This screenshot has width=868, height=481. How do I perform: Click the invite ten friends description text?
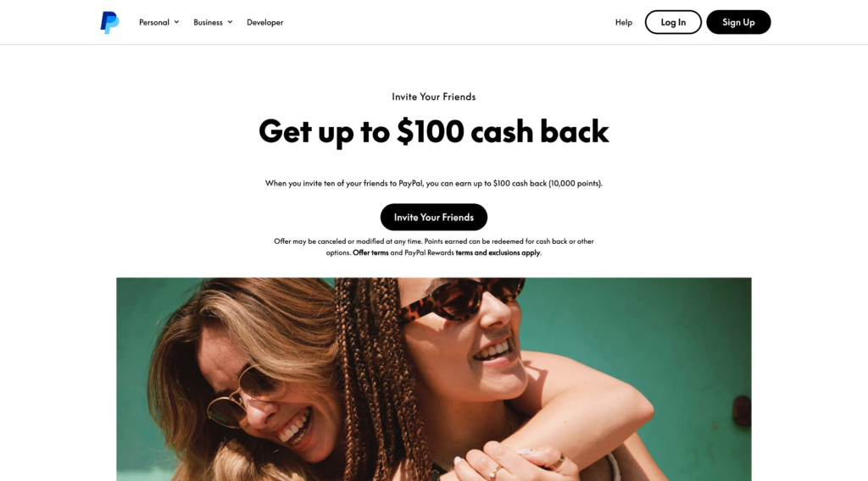(x=433, y=183)
